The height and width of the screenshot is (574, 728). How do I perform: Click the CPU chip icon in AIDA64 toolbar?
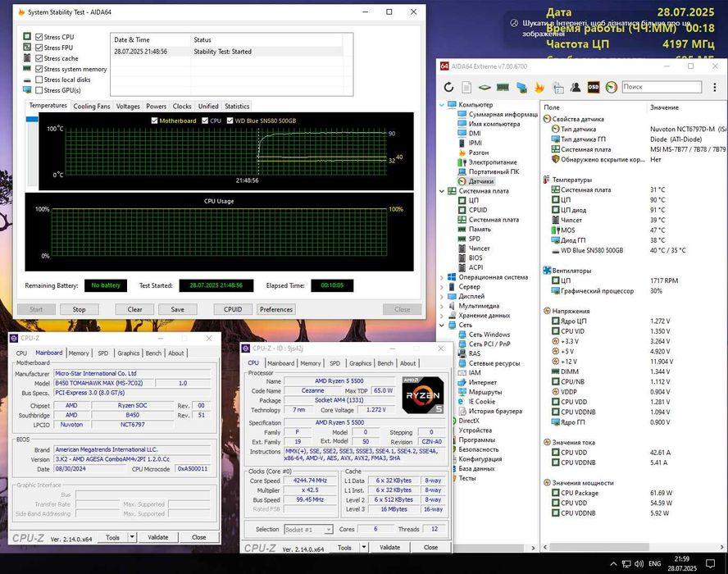485,87
